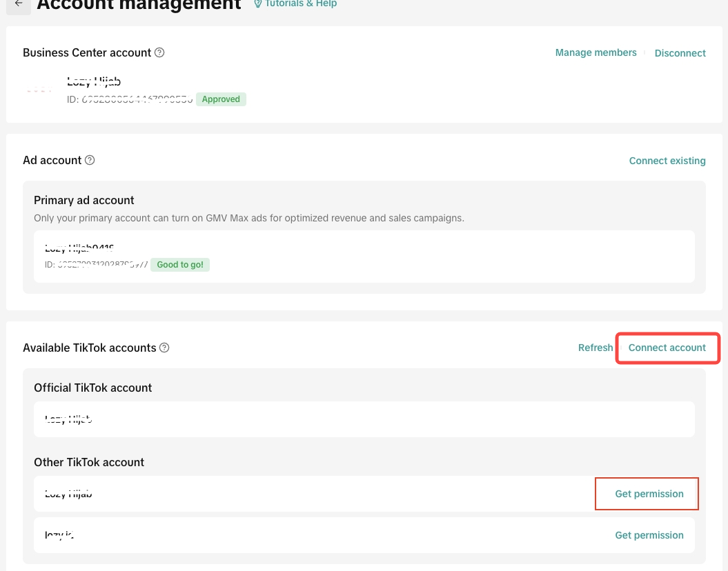Get permission for first Other TikTok account
Screen dimensions: 728x571
click(x=649, y=494)
